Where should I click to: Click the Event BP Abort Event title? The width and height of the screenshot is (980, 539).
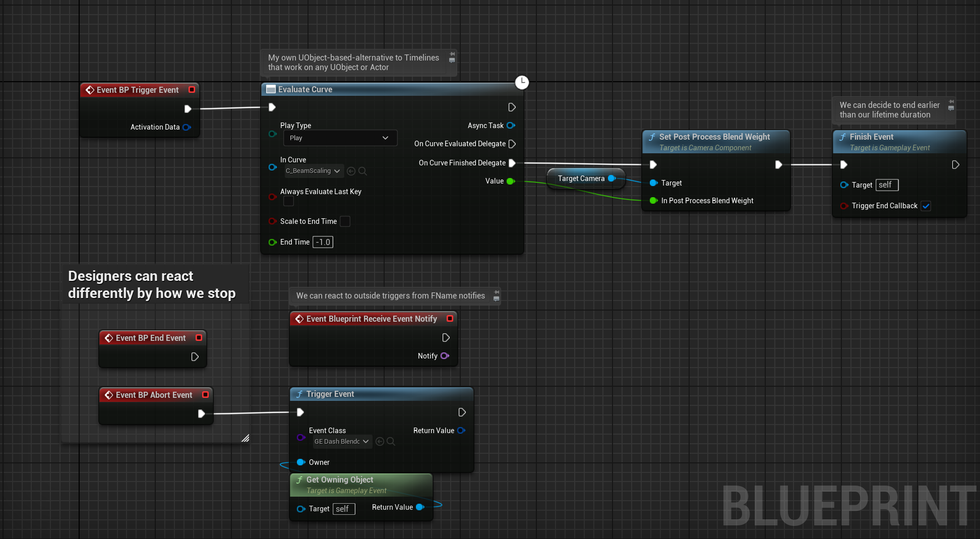[154, 395]
